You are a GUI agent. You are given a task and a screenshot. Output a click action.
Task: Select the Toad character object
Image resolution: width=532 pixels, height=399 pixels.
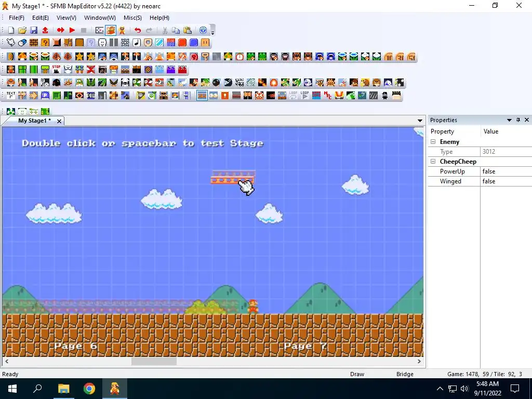259,96
